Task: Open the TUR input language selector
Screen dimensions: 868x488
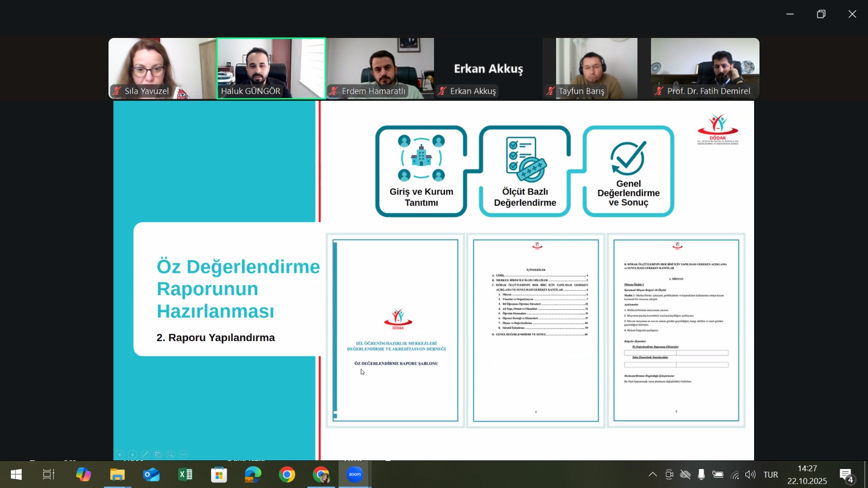Action: (x=770, y=474)
